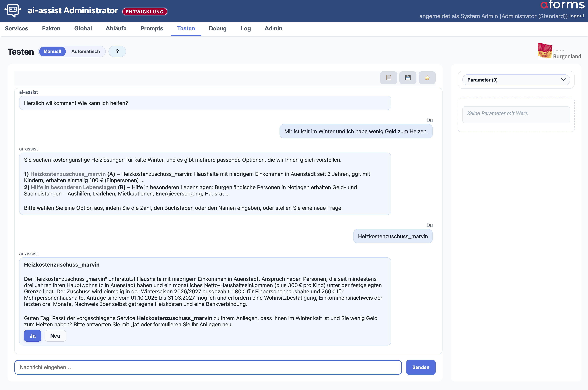Click the Land Burgenland logo
The image size is (588, 390).
(x=559, y=51)
